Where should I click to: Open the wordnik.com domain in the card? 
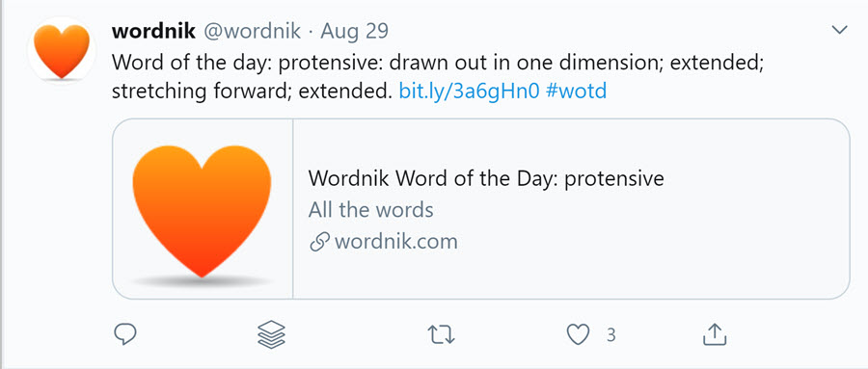(395, 242)
